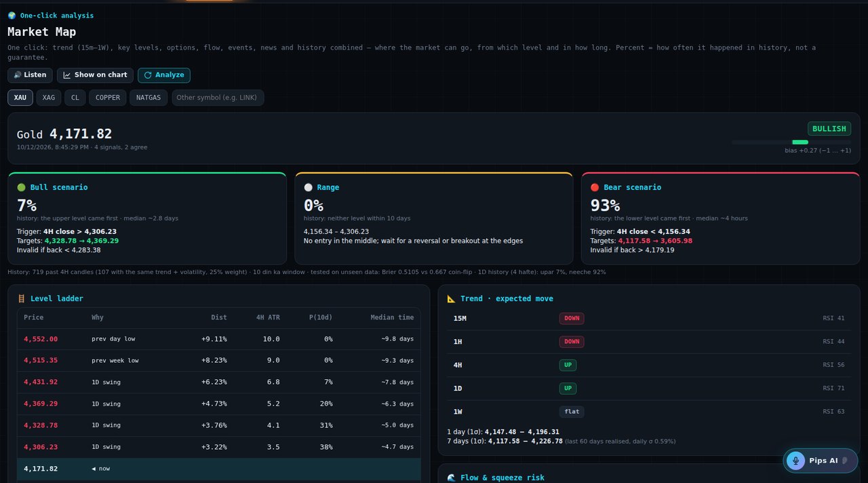Switch to the COPPER symbol tab
Viewport: 868px width, 483px height.
click(x=108, y=98)
